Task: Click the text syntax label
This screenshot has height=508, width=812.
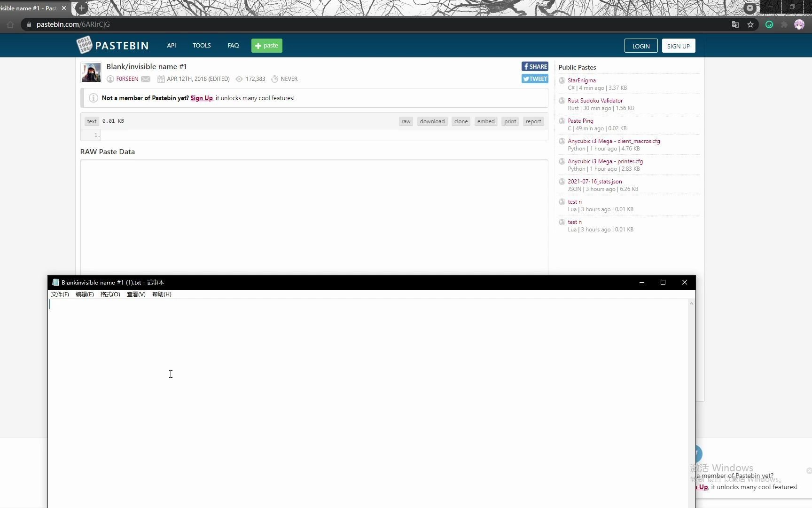Action: pyautogui.click(x=92, y=121)
